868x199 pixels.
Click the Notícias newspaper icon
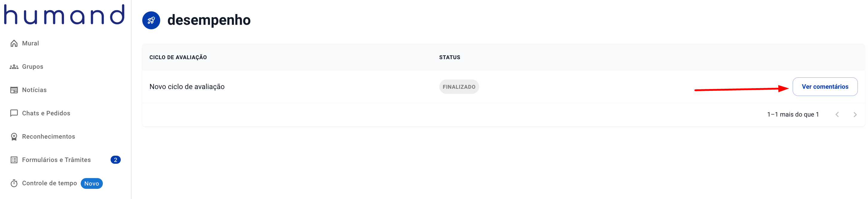pyautogui.click(x=14, y=90)
